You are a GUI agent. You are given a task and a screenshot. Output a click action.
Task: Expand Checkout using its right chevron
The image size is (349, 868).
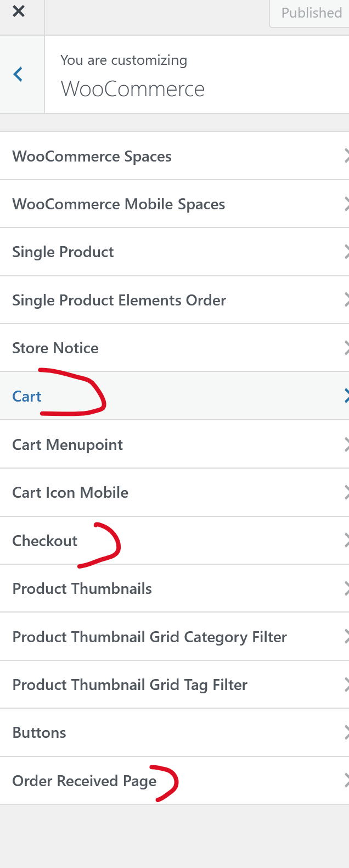tap(345, 541)
